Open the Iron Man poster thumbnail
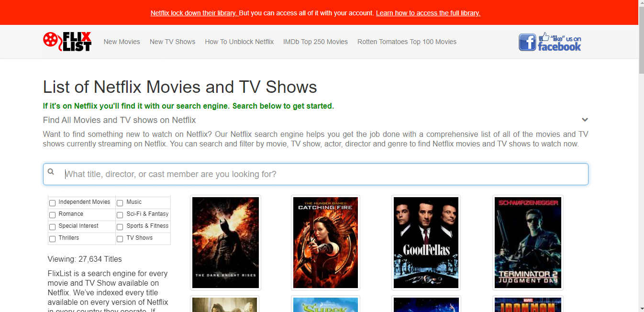 (x=528, y=304)
